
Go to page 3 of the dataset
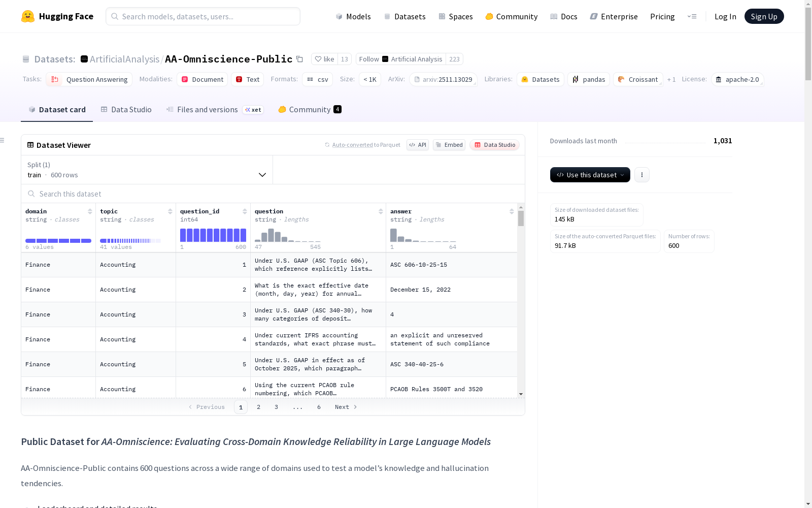(276, 407)
